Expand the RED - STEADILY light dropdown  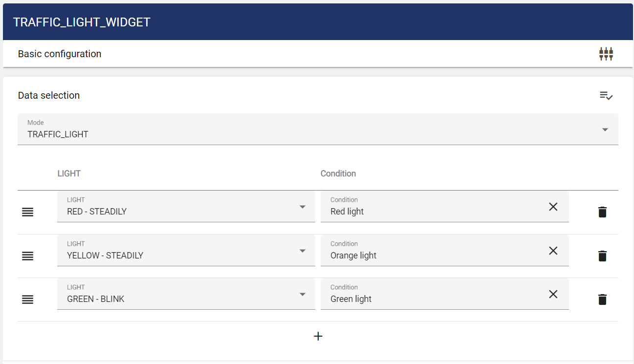click(x=186, y=207)
